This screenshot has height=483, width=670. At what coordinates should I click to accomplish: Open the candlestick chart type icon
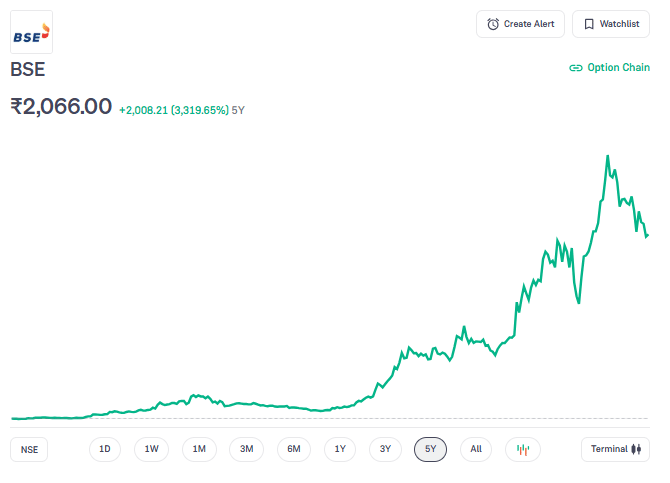pyautogui.click(x=522, y=449)
